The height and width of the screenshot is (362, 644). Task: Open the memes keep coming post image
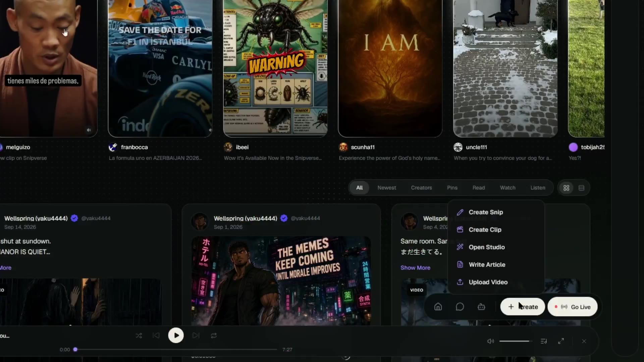pos(281,281)
